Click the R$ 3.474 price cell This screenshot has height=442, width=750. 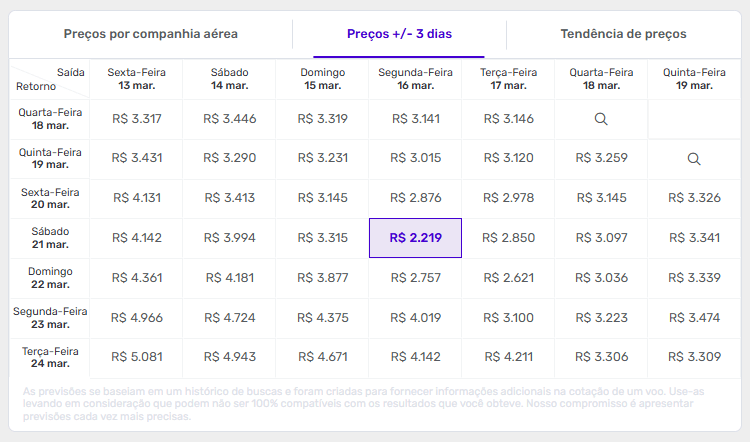[x=694, y=318]
